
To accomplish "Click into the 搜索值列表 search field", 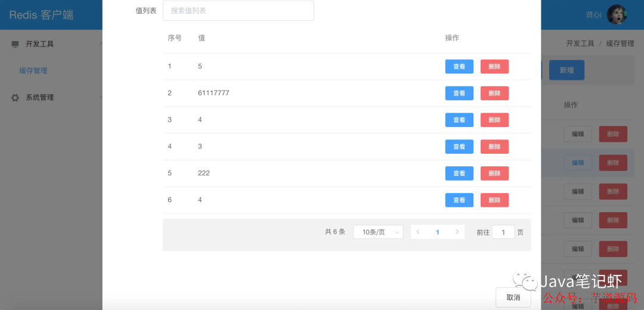I will coord(238,11).
